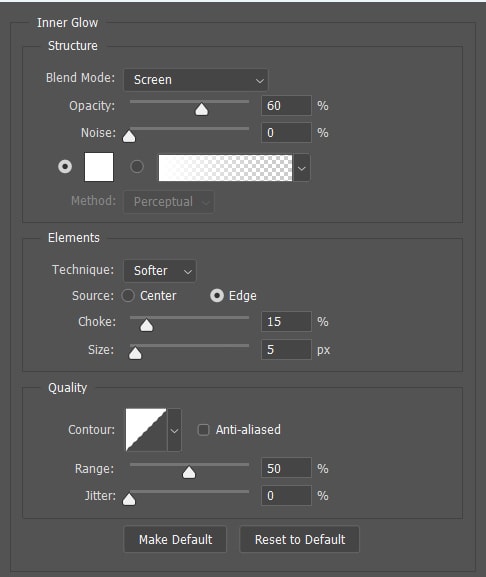
Task: Click the Opacity value field showing 60
Action: pyautogui.click(x=286, y=106)
